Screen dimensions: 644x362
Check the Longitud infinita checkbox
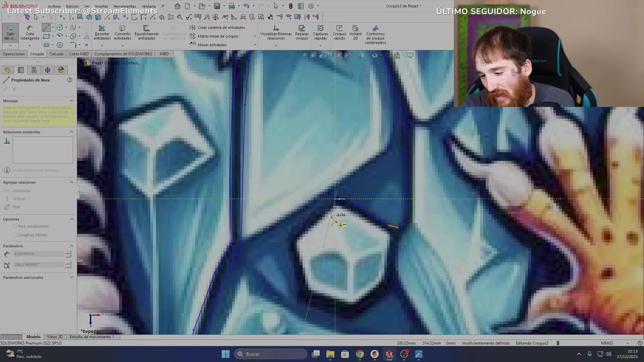[15, 235]
